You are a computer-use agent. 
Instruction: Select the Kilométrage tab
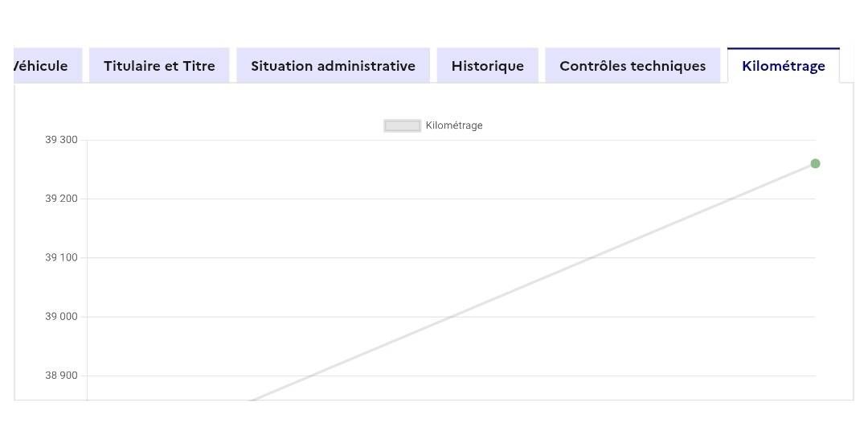click(x=783, y=66)
